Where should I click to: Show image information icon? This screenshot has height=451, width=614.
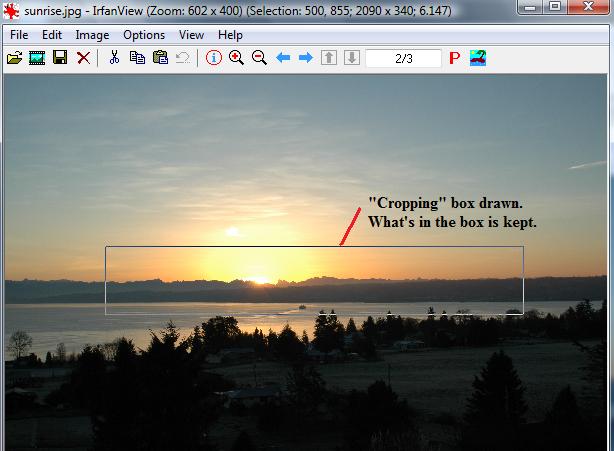[x=214, y=58]
